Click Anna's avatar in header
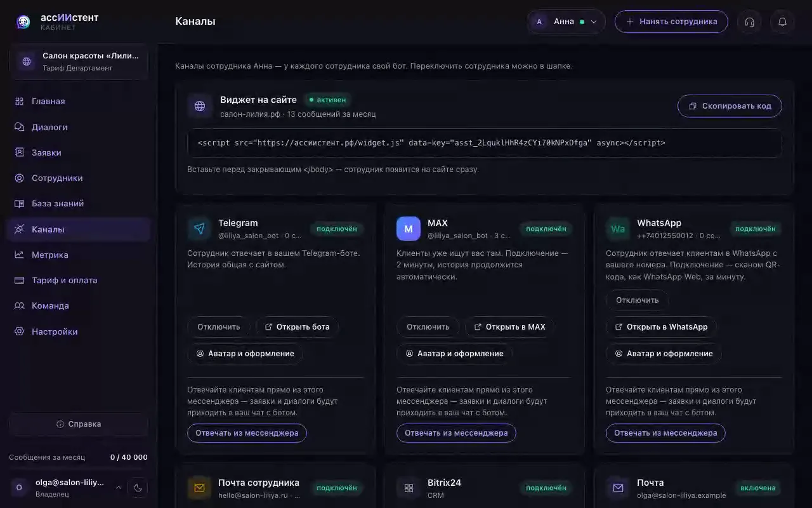 click(540, 22)
